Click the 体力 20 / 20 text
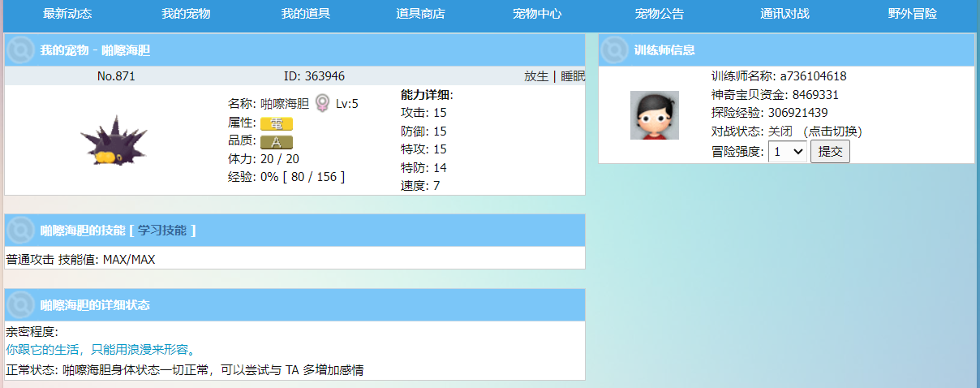This screenshot has width=980, height=388. (264, 159)
